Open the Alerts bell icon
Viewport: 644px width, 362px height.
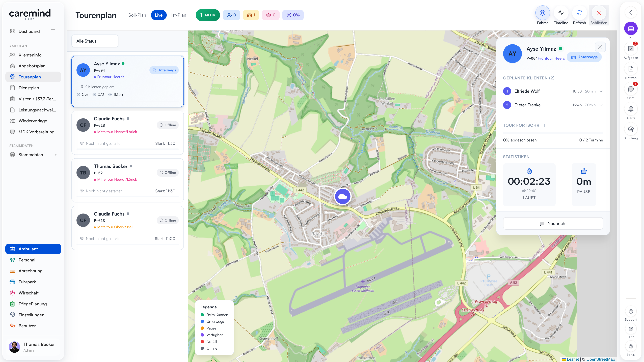click(x=631, y=109)
